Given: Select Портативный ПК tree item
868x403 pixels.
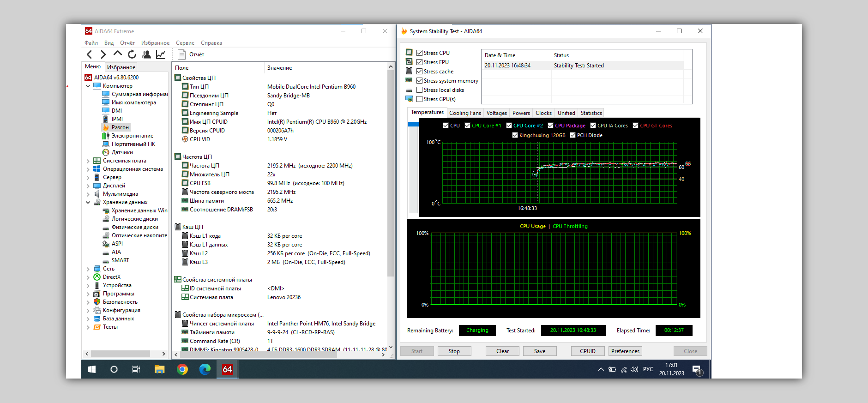Looking at the screenshot, I should coord(129,144).
